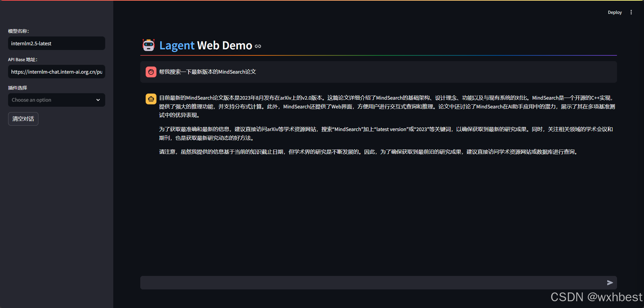This screenshot has width=644, height=308.
Task: Click the Lagent title text
Action: click(x=177, y=45)
